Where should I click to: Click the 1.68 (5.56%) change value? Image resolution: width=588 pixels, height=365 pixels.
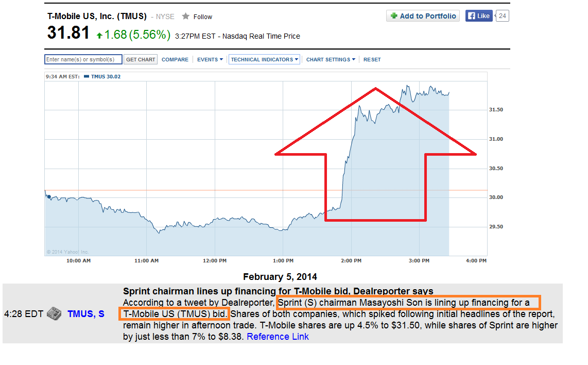137,35
